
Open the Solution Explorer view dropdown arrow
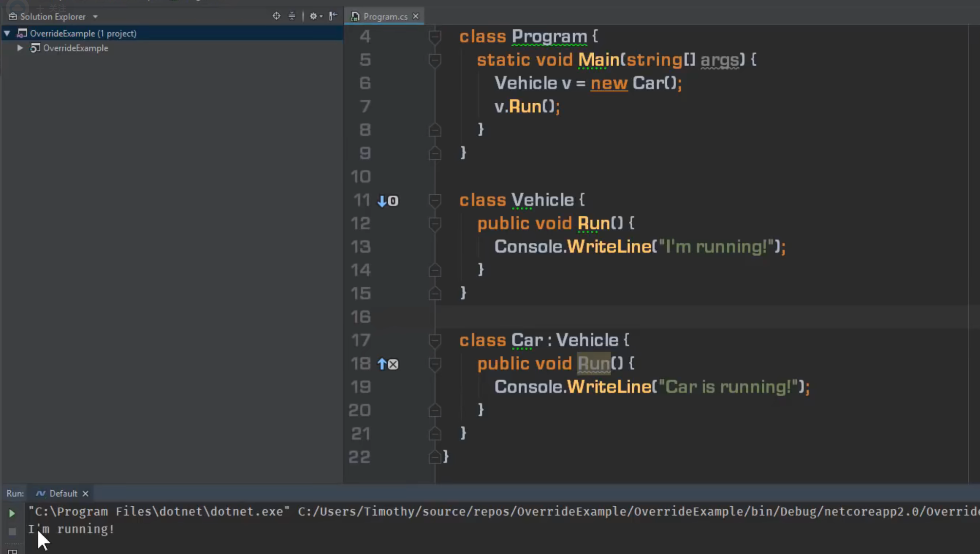tap(95, 17)
